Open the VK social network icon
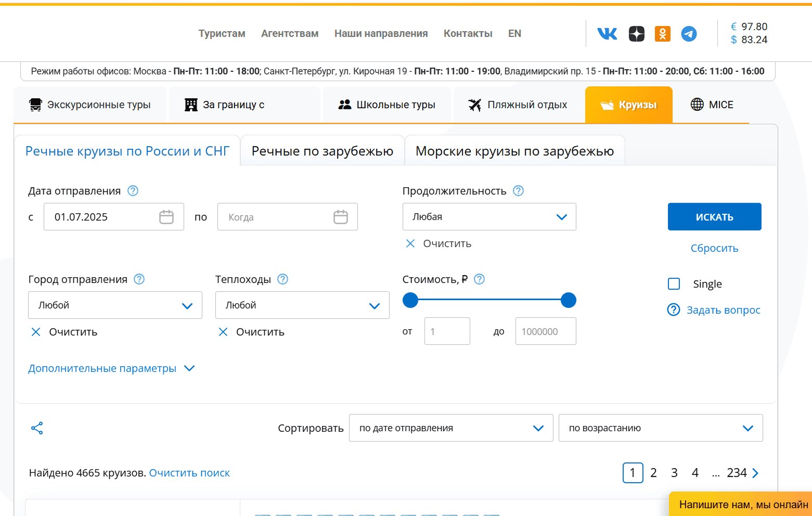Screen dimensions: 812x516 pos(607,34)
